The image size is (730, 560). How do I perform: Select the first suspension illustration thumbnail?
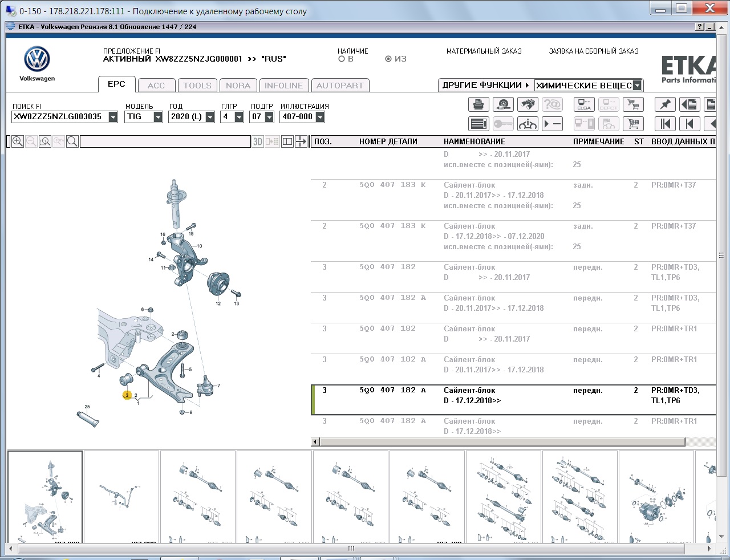45,496
